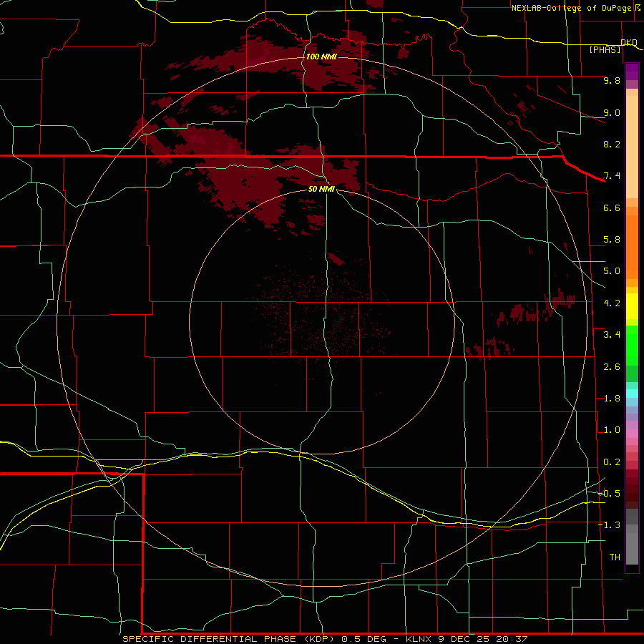The height and width of the screenshot is (644, 644).
Task: Click the 9.0 value on the scale
Action: tap(612, 112)
